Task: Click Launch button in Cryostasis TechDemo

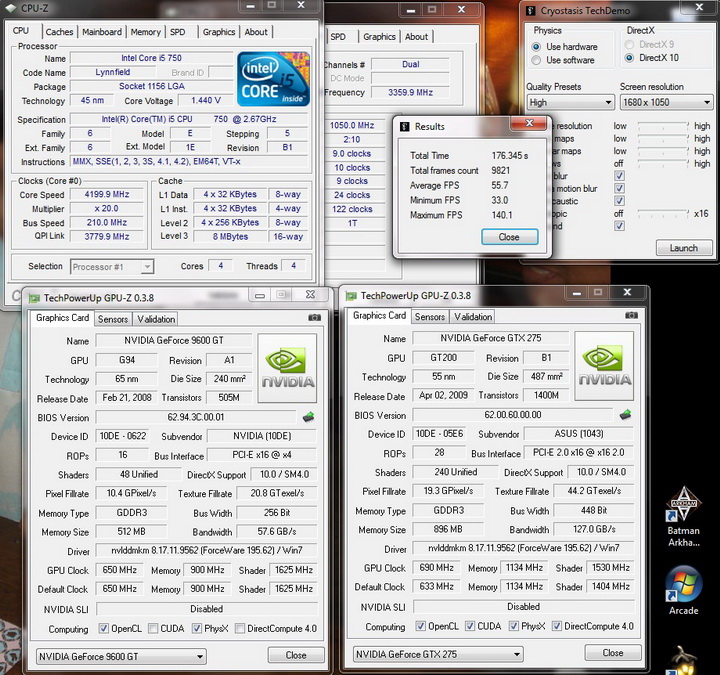Action: [684, 248]
